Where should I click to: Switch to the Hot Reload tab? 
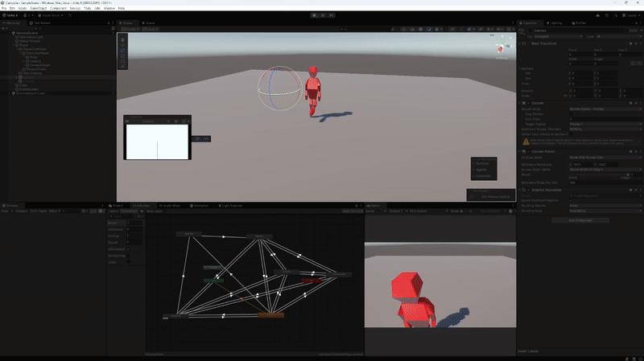[39, 23]
